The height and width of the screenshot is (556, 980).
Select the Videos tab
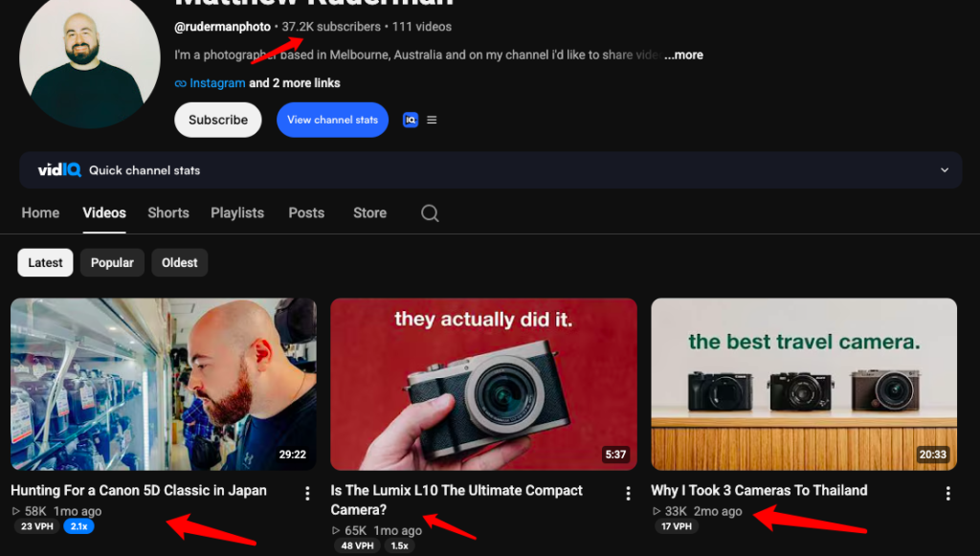(104, 213)
